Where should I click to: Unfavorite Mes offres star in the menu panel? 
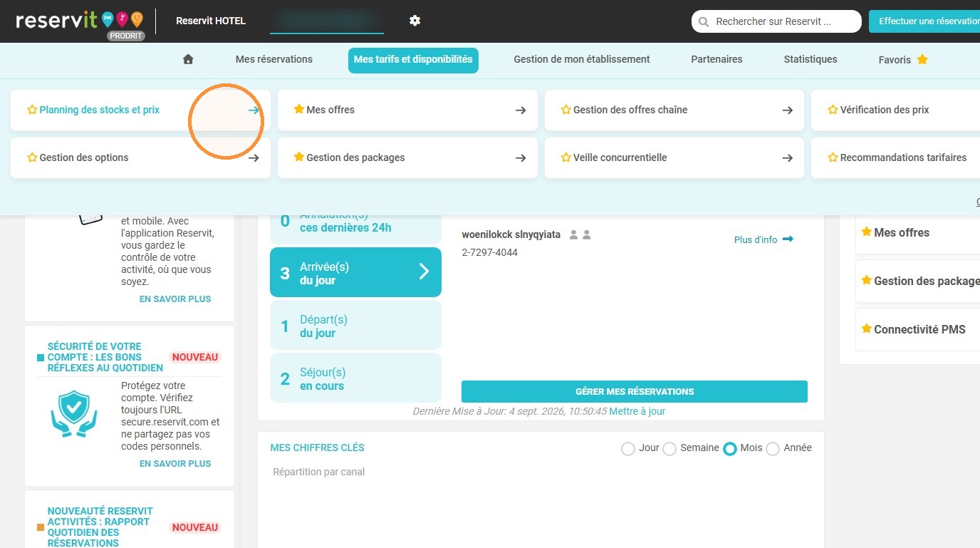click(x=299, y=110)
